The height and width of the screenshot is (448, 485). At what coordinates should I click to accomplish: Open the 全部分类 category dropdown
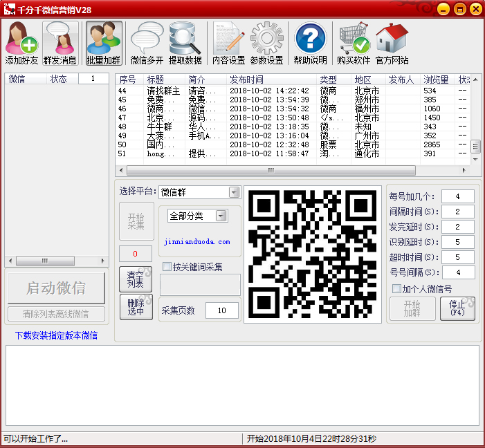click(221, 216)
